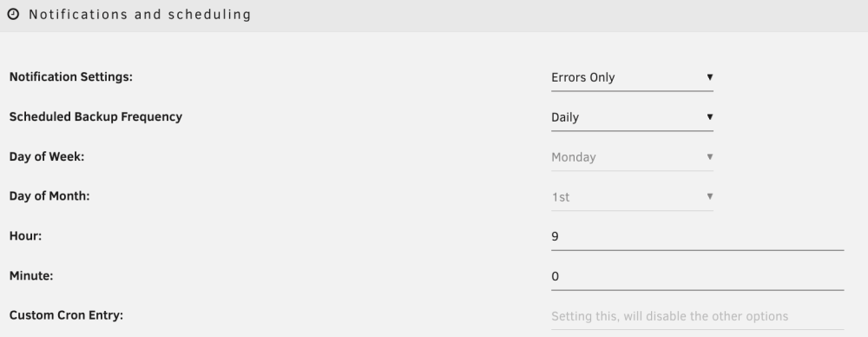This screenshot has width=868, height=337.
Task: Open the Daily backup frequency dropdown
Action: 632,117
